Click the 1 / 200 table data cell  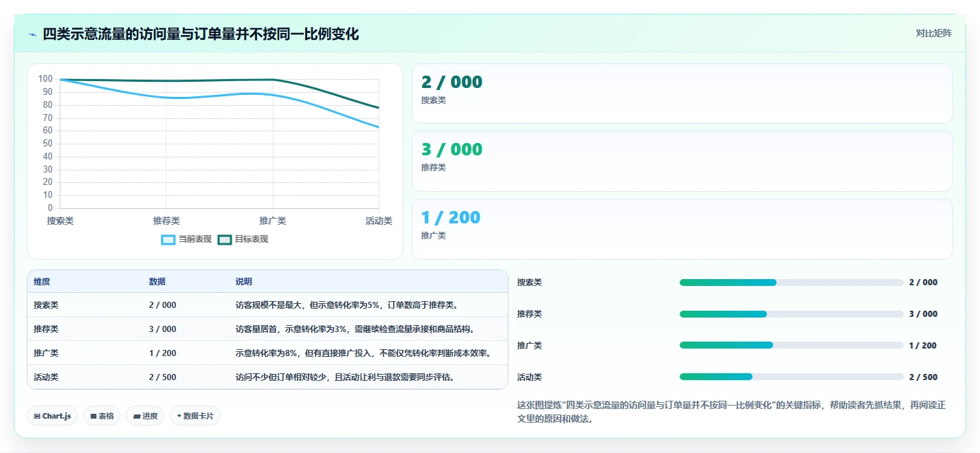tap(163, 353)
